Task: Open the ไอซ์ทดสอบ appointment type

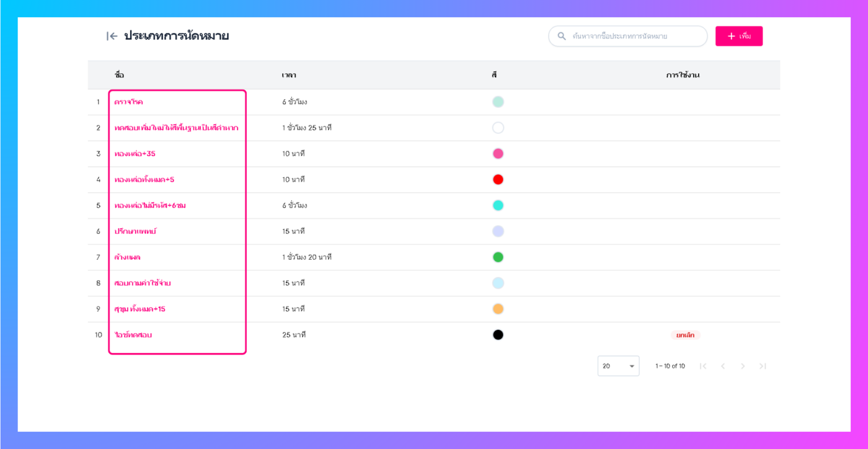Action: (133, 335)
